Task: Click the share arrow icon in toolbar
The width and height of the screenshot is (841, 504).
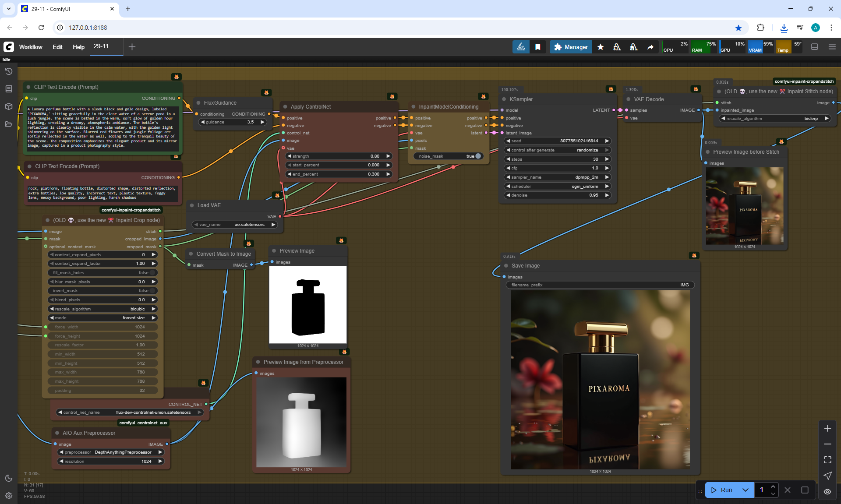Action: [x=650, y=47]
